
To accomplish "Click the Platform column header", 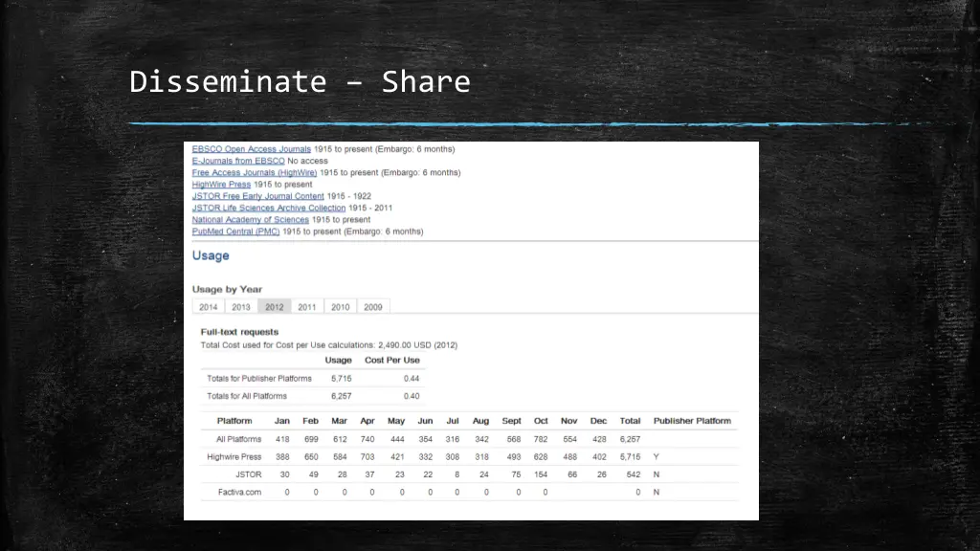I will 234,421.
